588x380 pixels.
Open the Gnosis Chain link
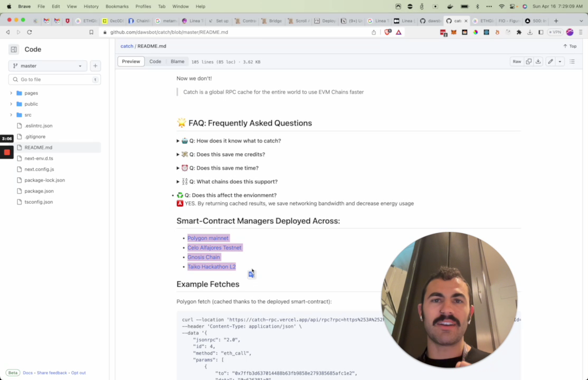[204, 258]
